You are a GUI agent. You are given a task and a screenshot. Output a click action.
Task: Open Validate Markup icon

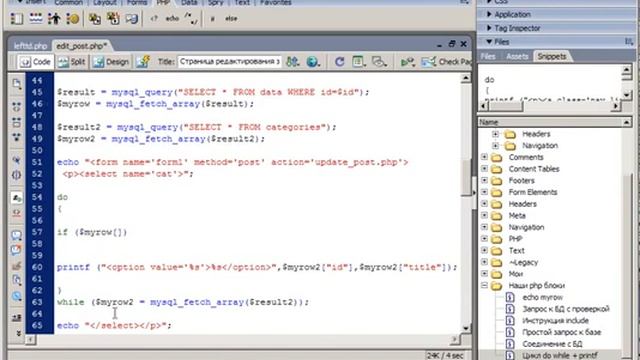[x=407, y=62]
